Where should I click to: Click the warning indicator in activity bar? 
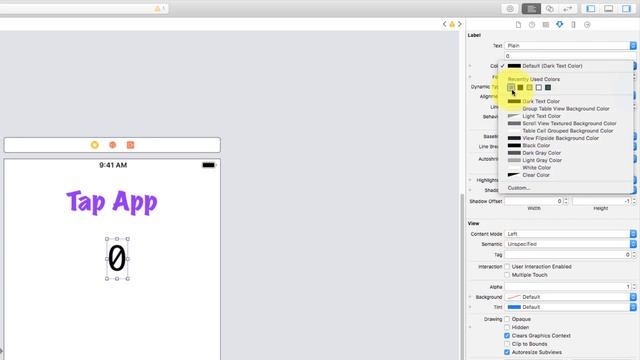159,8
